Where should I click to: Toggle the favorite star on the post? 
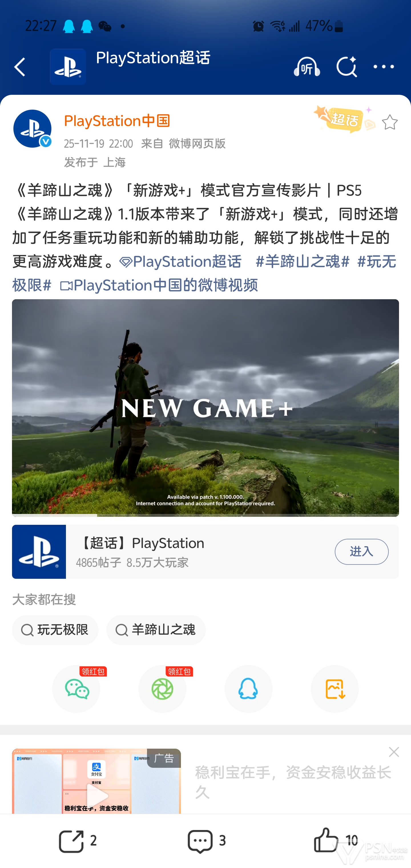tap(390, 122)
